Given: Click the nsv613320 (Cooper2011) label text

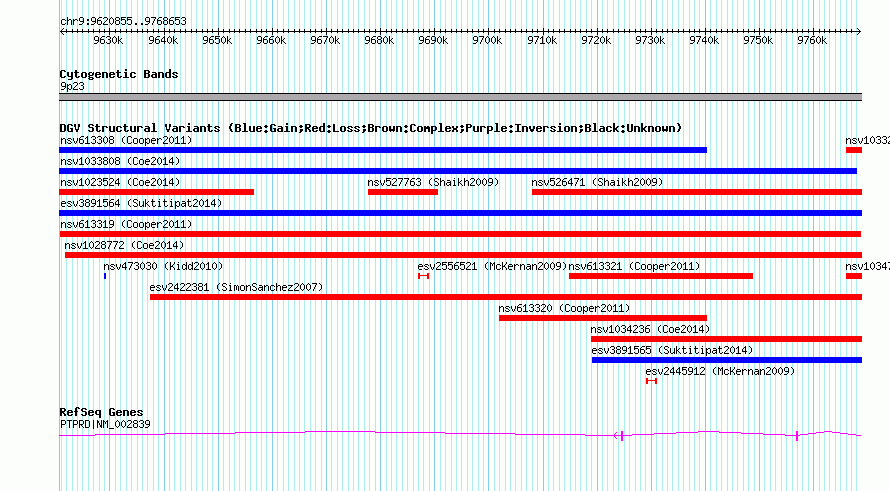Looking at the screenshot, I should click(x=564, y=309).
